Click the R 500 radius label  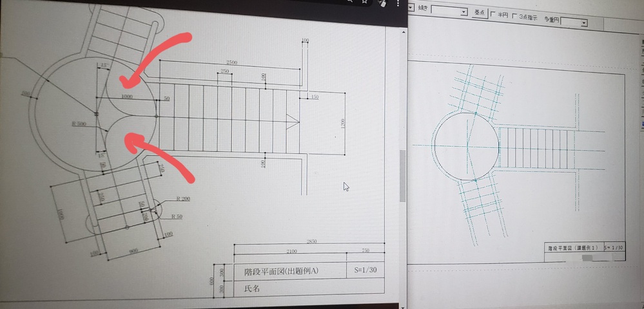point(79,123)
